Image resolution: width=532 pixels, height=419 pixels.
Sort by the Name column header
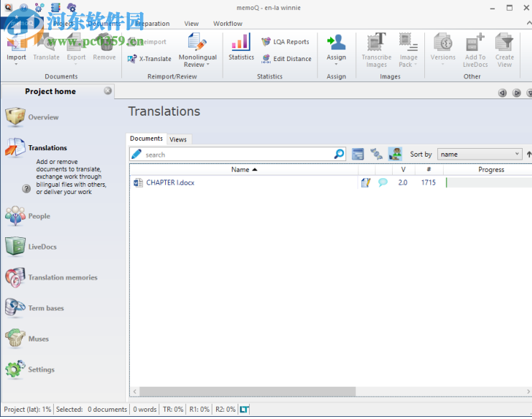244,170
